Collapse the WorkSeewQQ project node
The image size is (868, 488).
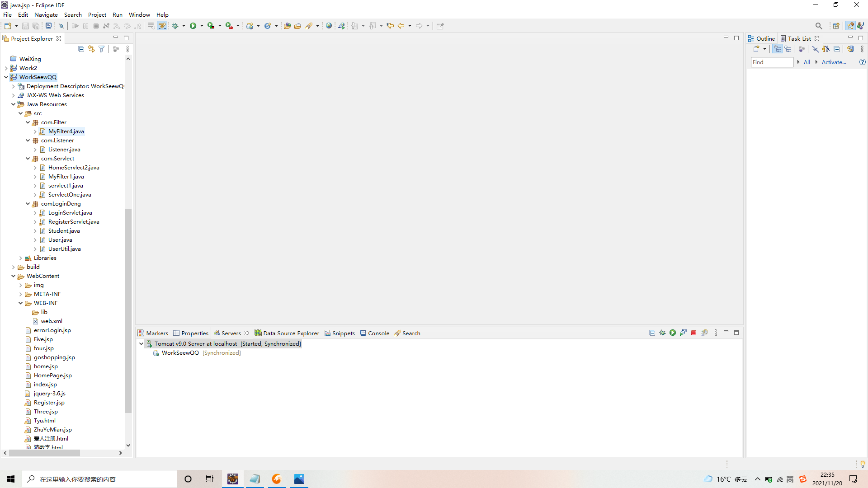click(6, 77)
